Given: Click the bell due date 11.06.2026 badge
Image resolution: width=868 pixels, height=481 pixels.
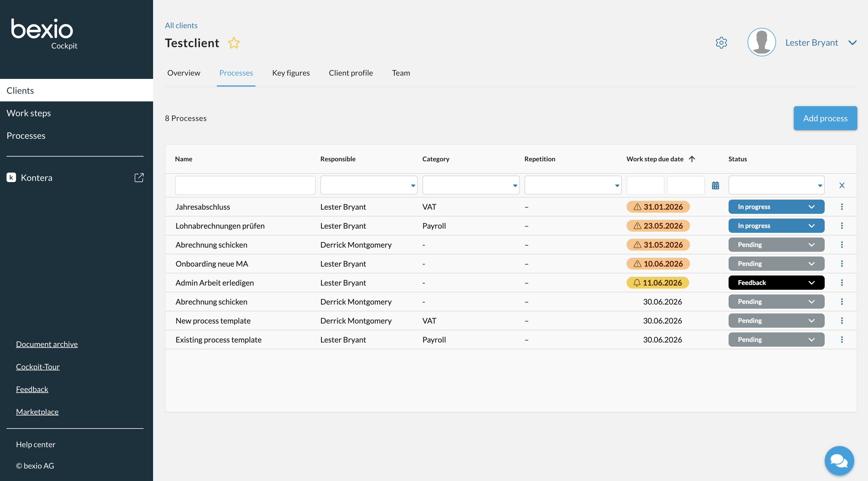Looking at the screenshot, I should 657,283.
